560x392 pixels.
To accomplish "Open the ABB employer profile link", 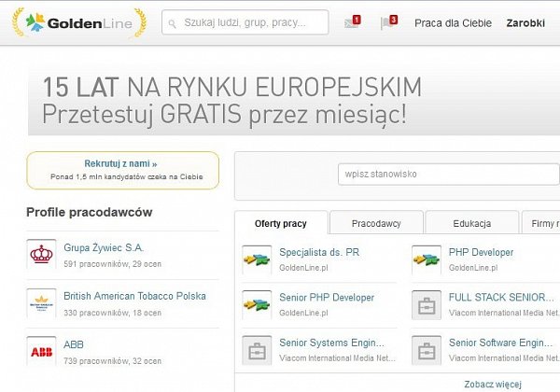I will tap(74, 344).
